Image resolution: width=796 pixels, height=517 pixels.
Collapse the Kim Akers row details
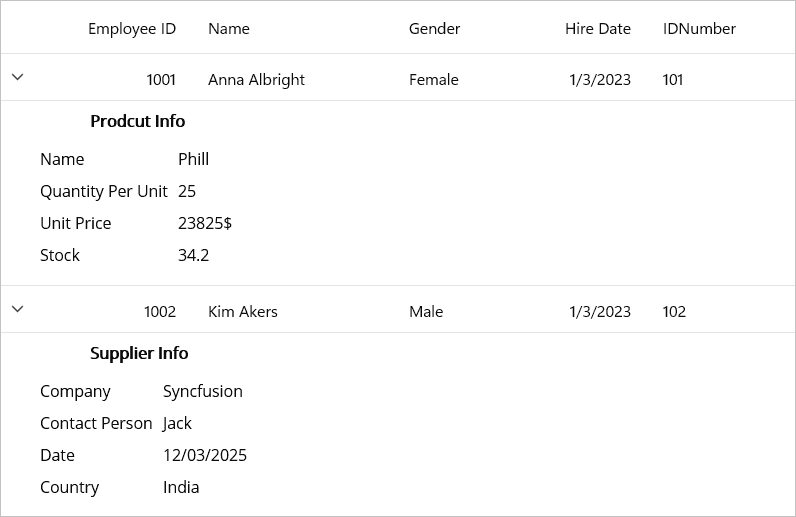click(x=17, y=309)
